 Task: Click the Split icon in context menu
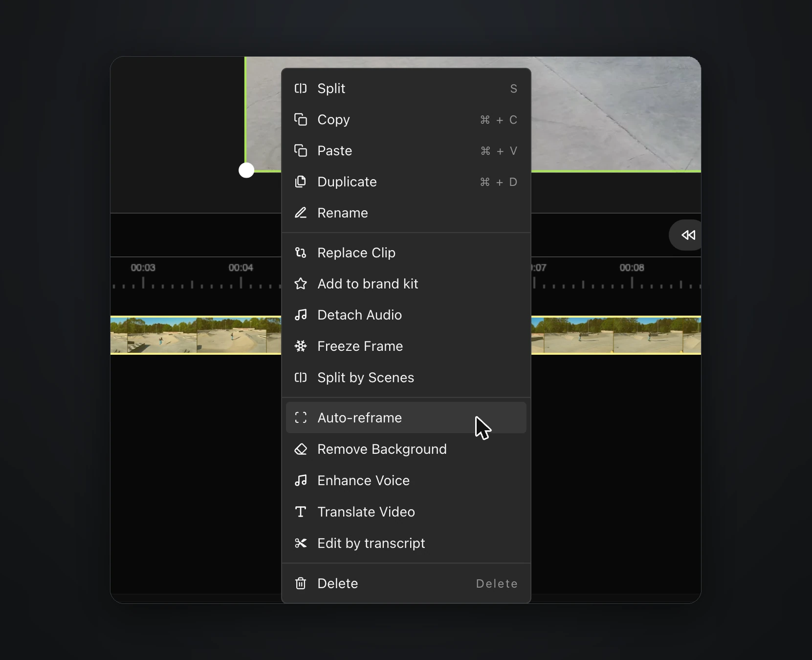(301, 88)
